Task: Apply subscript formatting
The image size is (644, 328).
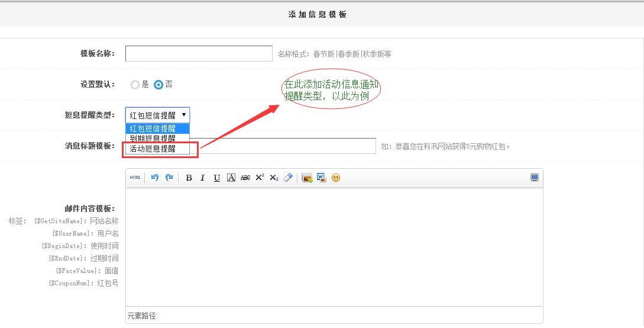Action: pos(274,178)
